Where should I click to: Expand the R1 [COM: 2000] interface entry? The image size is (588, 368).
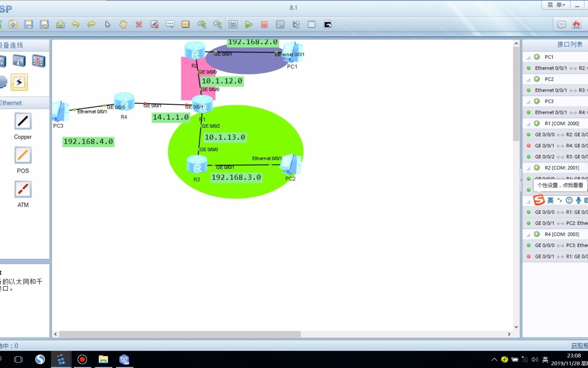point(529,124)
